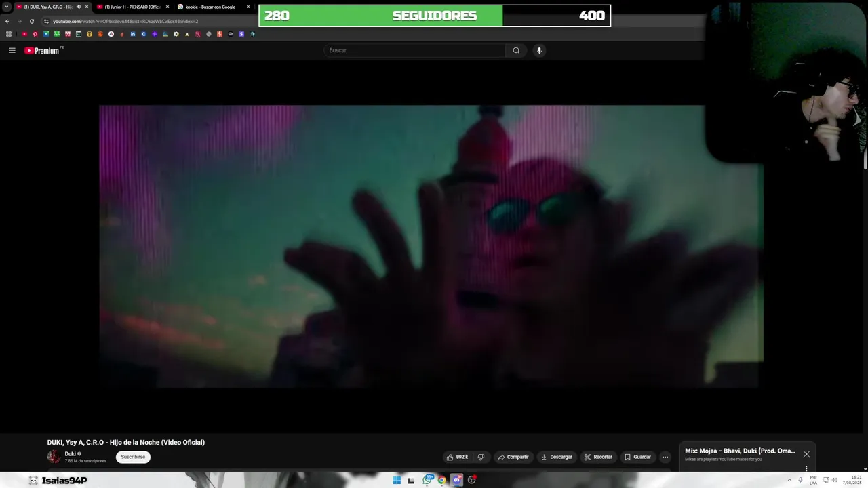The image size is (868, 488).
Task: Click the video player area
Action: (x=431, y=246)
